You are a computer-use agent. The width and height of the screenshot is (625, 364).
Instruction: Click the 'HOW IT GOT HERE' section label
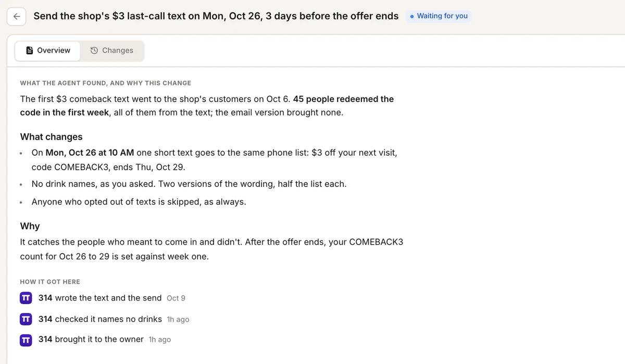click(50, 282)
